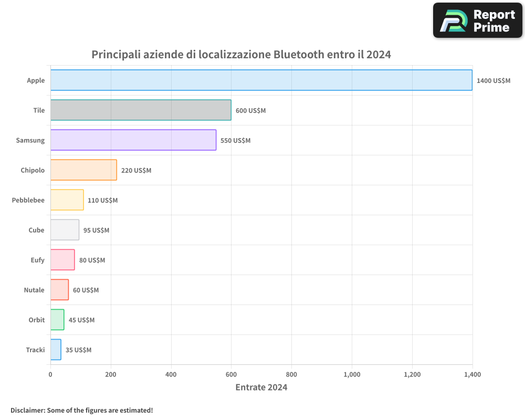The image size is (525, 420).
Task: Expand details on the 1400 US$M label
Action: click(493, 81)
